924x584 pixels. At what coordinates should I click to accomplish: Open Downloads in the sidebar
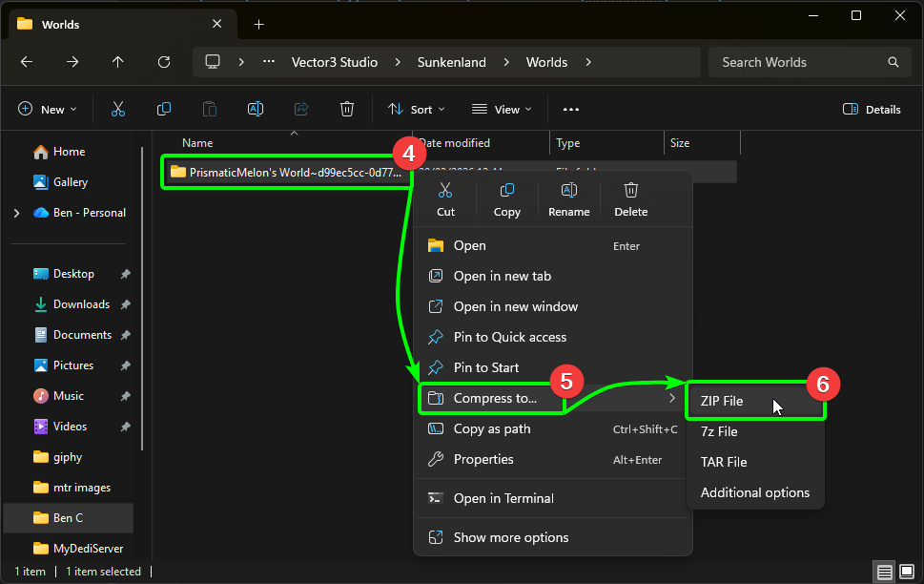click(81, 304)
